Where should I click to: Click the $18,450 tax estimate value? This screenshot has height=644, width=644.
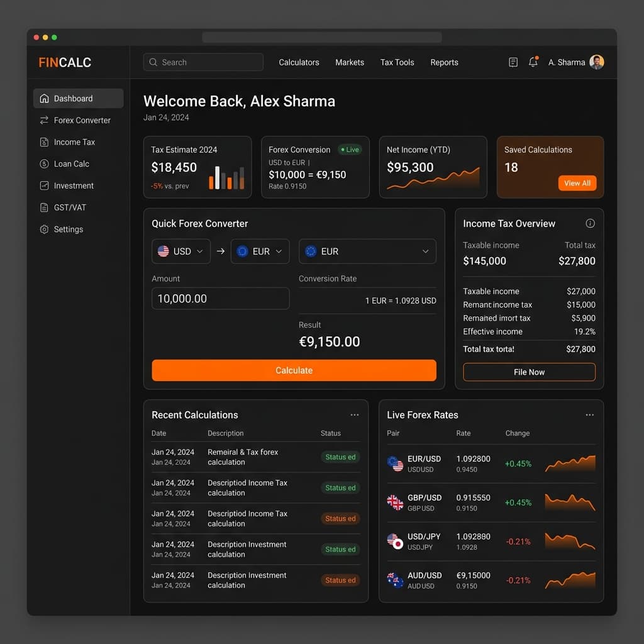click(174, 167)
